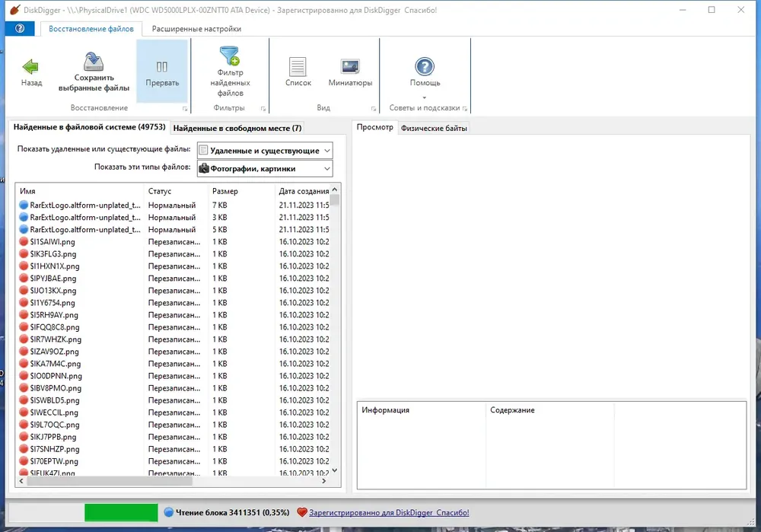Open Удаленные и существующие dropdown

tap(265, 151)
